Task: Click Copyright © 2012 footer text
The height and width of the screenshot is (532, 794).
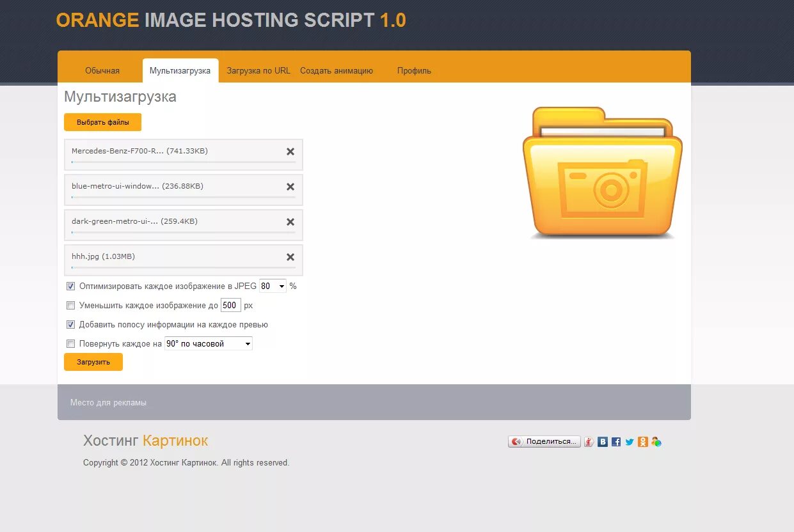Action: [186, 463]
